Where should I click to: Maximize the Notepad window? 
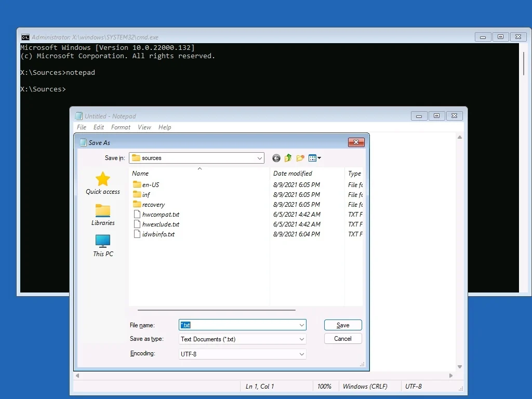pos(436,116)
